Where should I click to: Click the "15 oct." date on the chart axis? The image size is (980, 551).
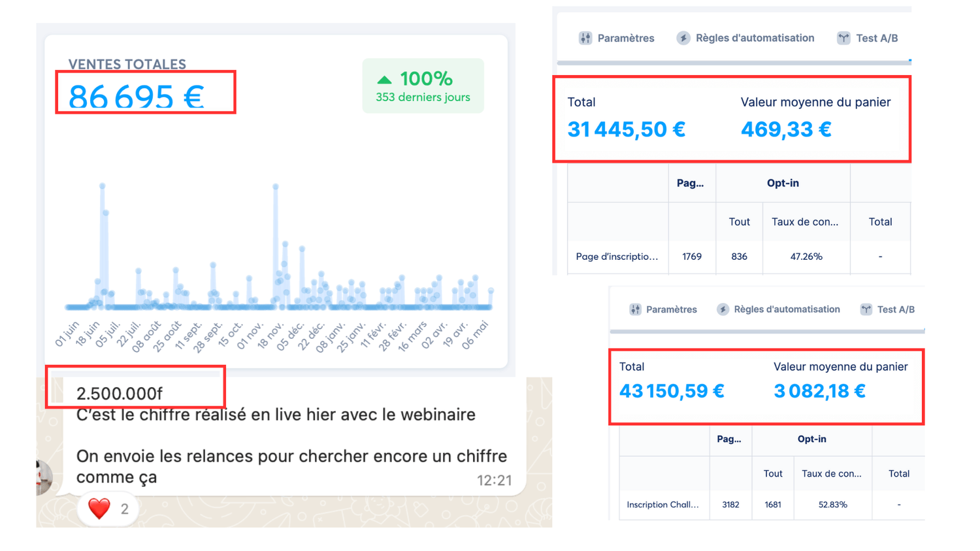(x=230, y=334)
